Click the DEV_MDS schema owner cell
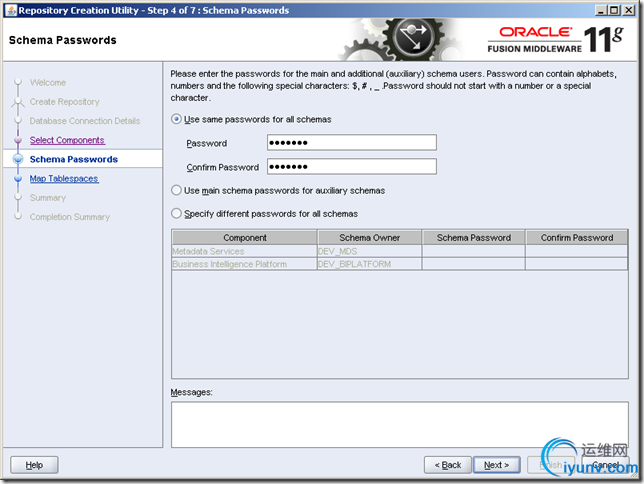 pos(370,251)
